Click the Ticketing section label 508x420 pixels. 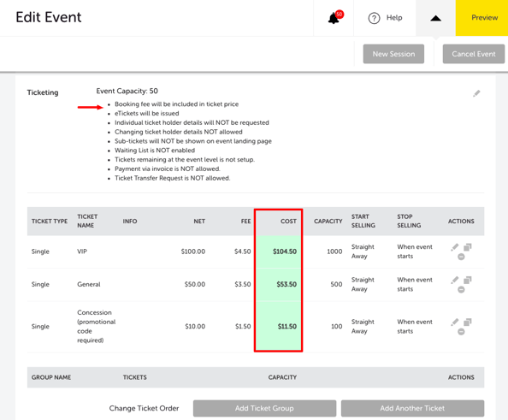point(43,92)
